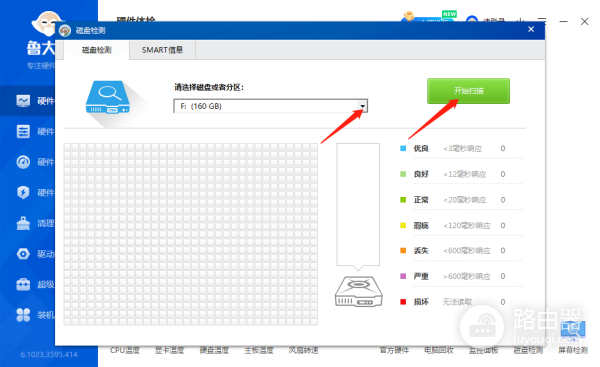Open 电脑回收 in the main window bottom bar

(x=439, y=350)
